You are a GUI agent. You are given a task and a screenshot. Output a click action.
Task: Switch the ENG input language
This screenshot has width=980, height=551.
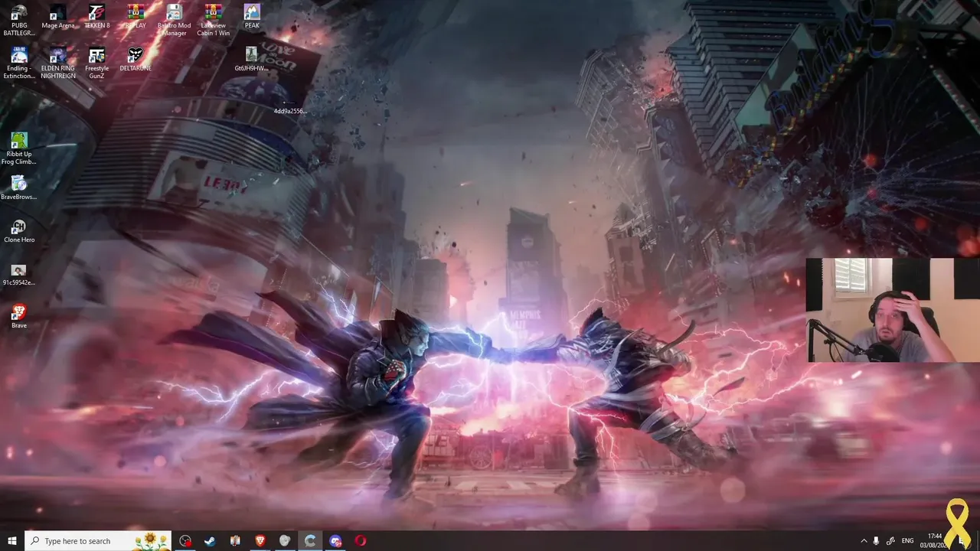click(x=908, y=541)
